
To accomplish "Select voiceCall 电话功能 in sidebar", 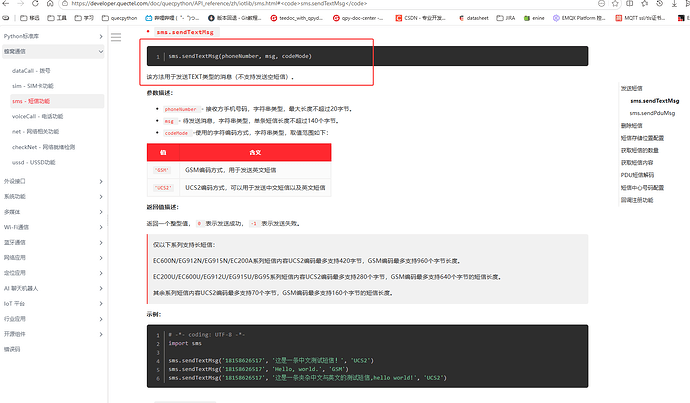I will (x=37, y=116).
